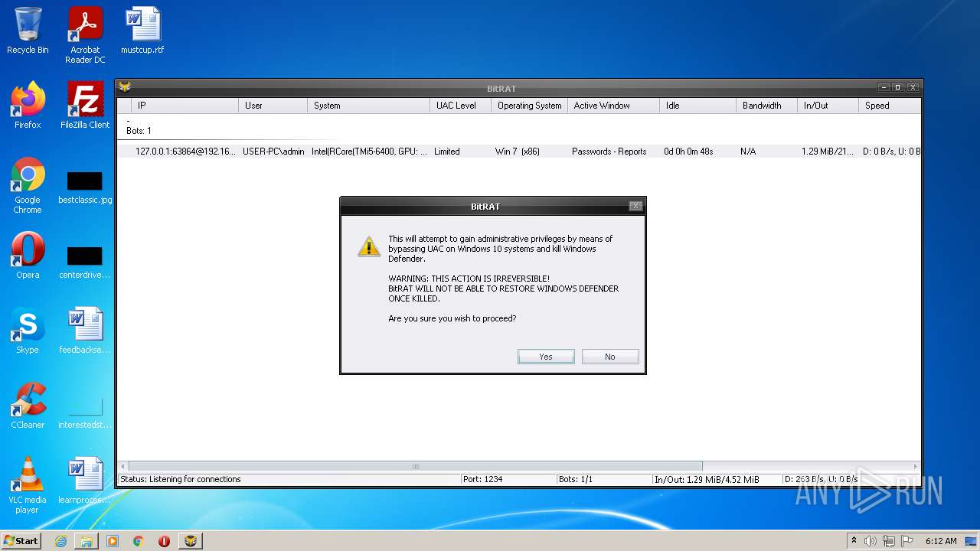Screen dimensions: 980x551
Task: Click the Bots: 1 group label
Action: [x=139, y=131]
